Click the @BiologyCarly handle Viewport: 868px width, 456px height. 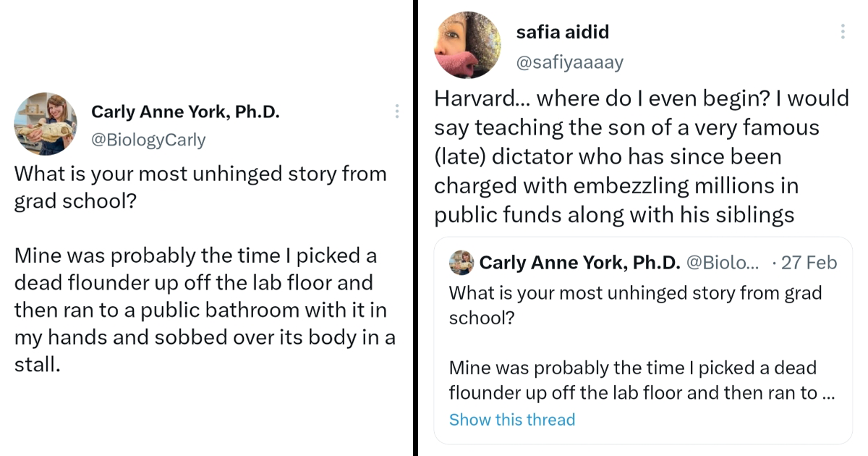point(150,139)
